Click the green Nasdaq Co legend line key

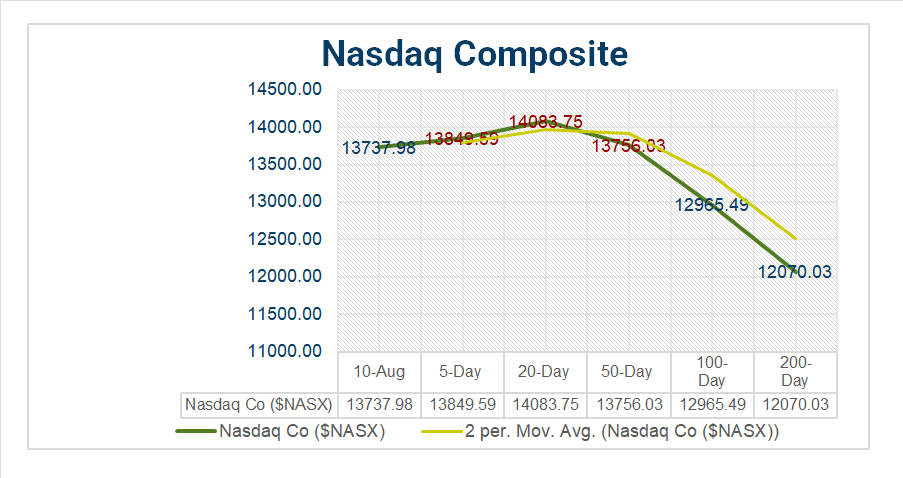pos(196,432)
